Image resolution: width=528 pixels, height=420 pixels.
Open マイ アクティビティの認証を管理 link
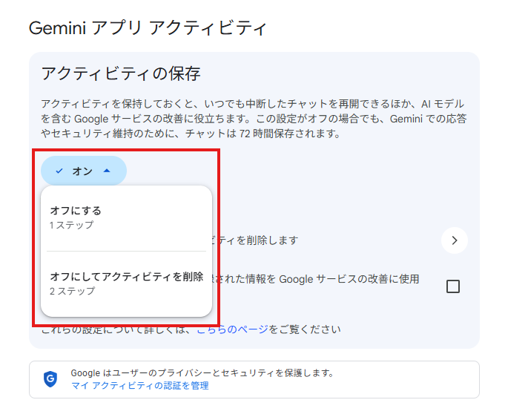click(140, 386)
